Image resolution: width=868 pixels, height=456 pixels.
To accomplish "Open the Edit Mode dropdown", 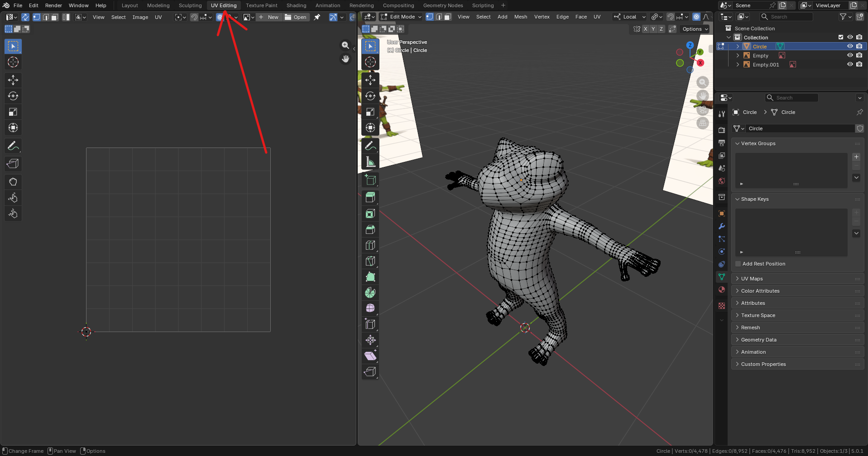I will coord(401,17).
